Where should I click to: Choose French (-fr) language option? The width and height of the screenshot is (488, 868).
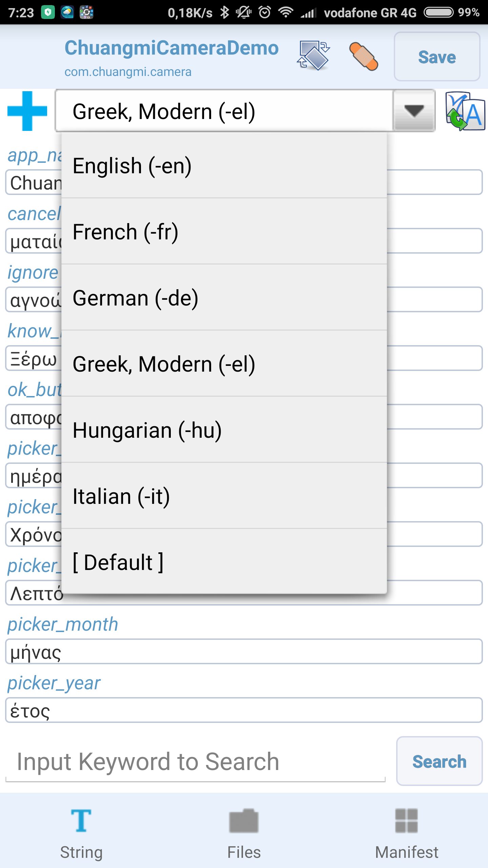click(224, 232)
